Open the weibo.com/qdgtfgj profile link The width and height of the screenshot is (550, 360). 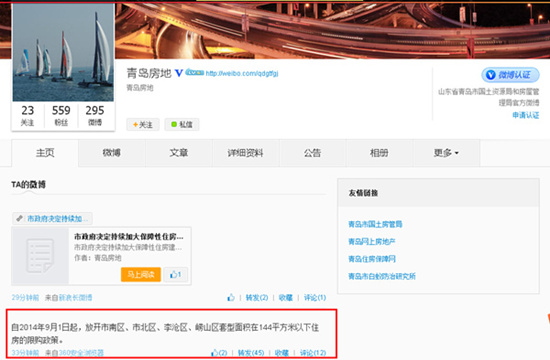click(x=242, y=73)
